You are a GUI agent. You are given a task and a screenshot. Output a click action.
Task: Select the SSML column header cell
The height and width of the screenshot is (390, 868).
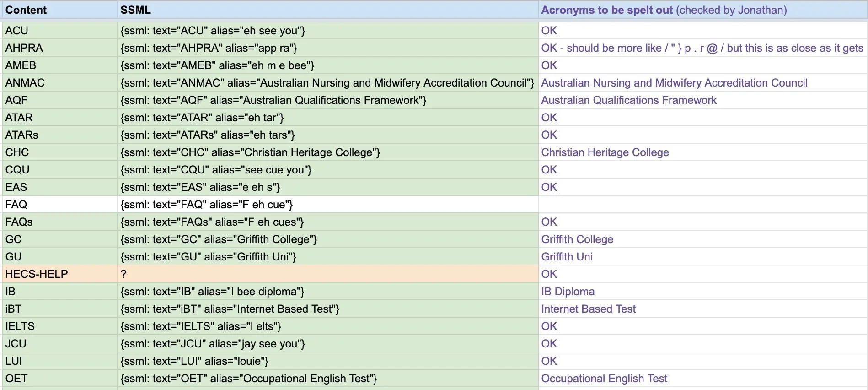(328, 10)
